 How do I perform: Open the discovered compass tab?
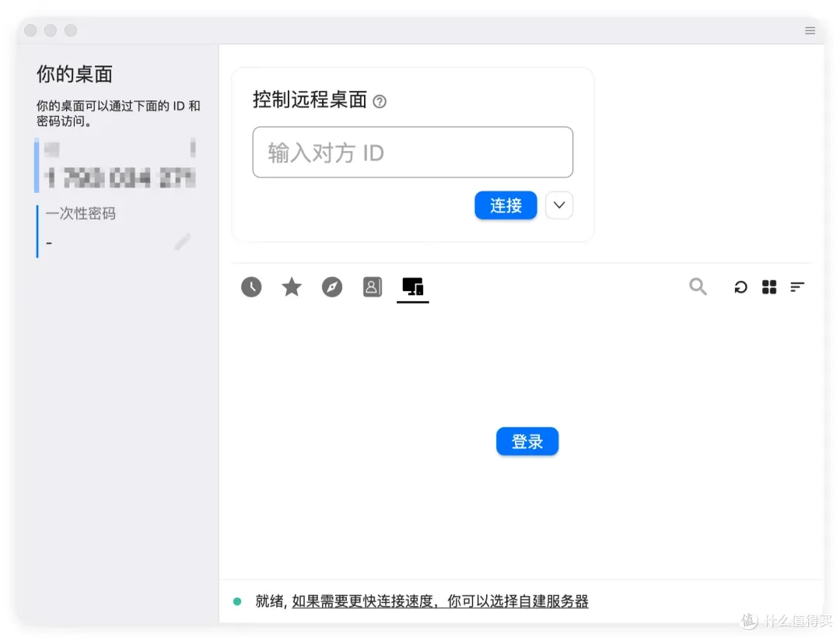click(x=332, y=287)
